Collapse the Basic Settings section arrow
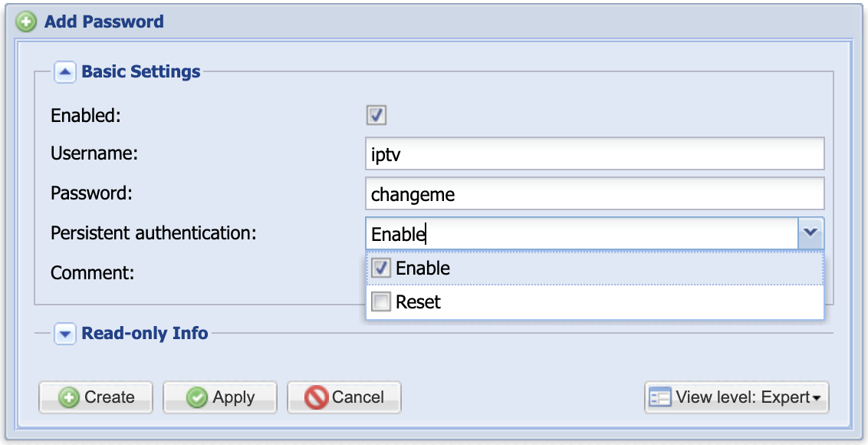The height and width of the screenshot is (445, 868). tap(65, 72)
